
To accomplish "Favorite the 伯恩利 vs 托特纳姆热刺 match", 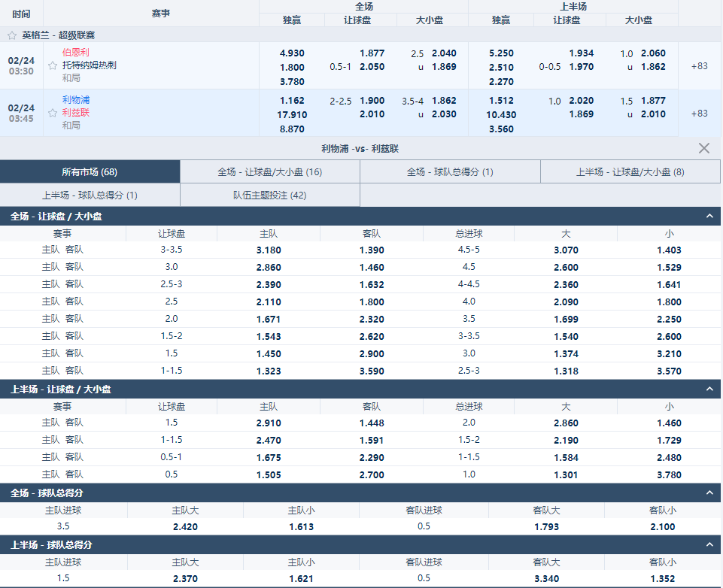I will [53, 65].
